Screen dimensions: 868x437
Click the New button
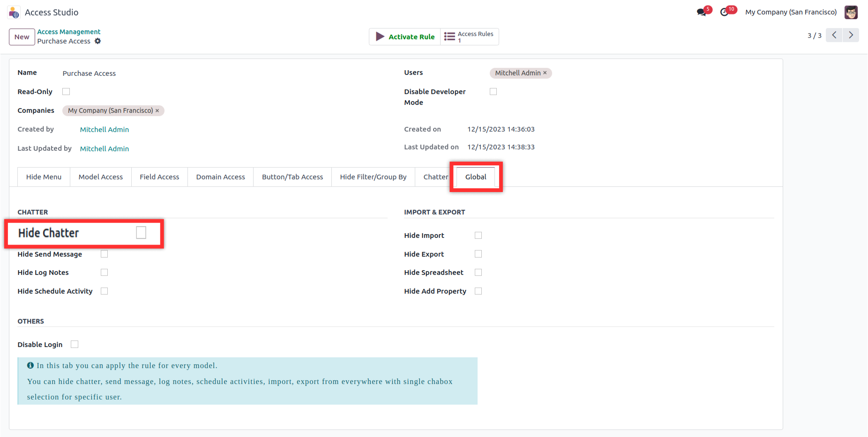[22, 37]
